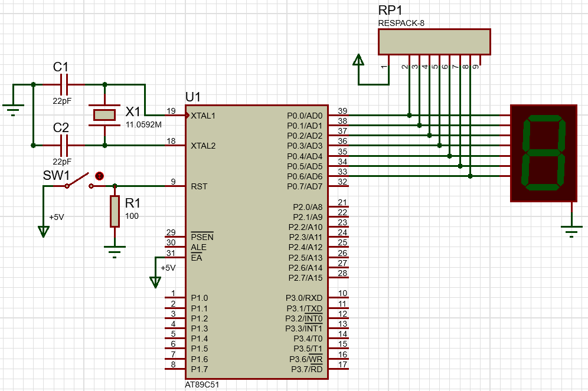Click the P3.1/TXD pin label
588x391 pixels.
click(305, 308)
